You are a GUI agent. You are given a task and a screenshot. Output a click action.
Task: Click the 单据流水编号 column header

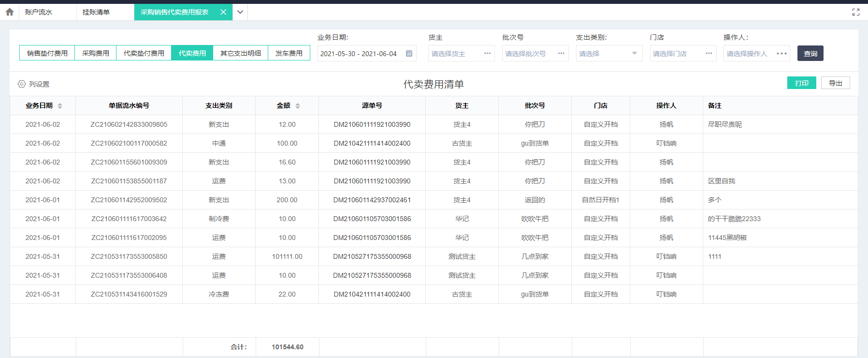click(129, 105)
